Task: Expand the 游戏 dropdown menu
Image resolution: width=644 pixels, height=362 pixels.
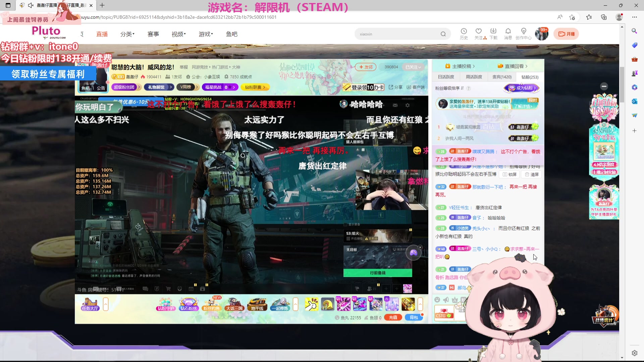Action: coord(206,34)
